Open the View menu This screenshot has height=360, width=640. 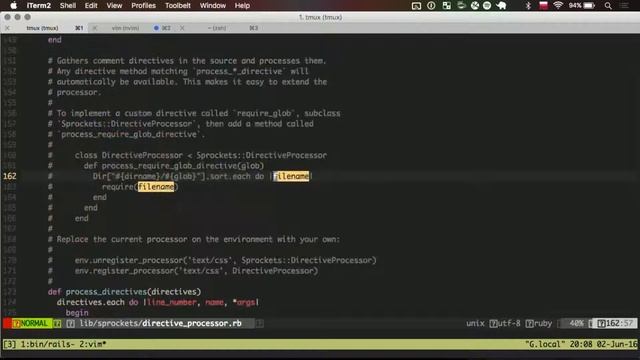coord(114,5)
